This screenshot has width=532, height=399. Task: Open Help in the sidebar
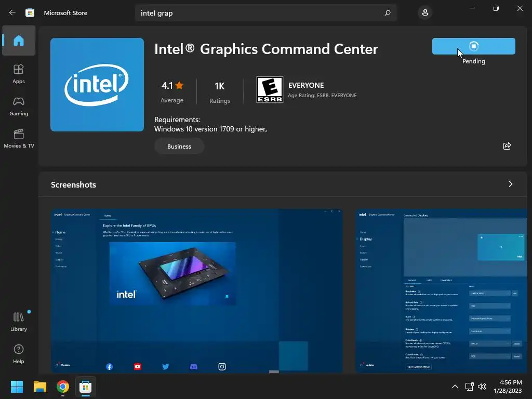(19, 354)
